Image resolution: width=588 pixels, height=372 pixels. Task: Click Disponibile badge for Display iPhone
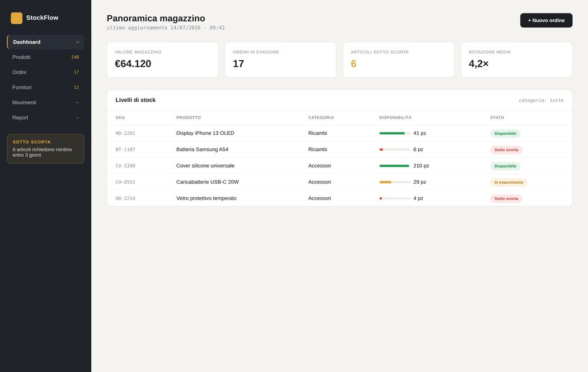(x=505, y=133)
